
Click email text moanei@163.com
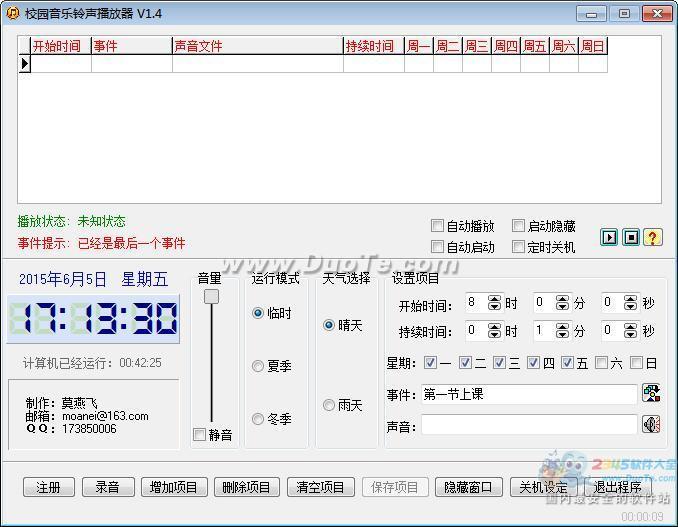pos(105,416)
